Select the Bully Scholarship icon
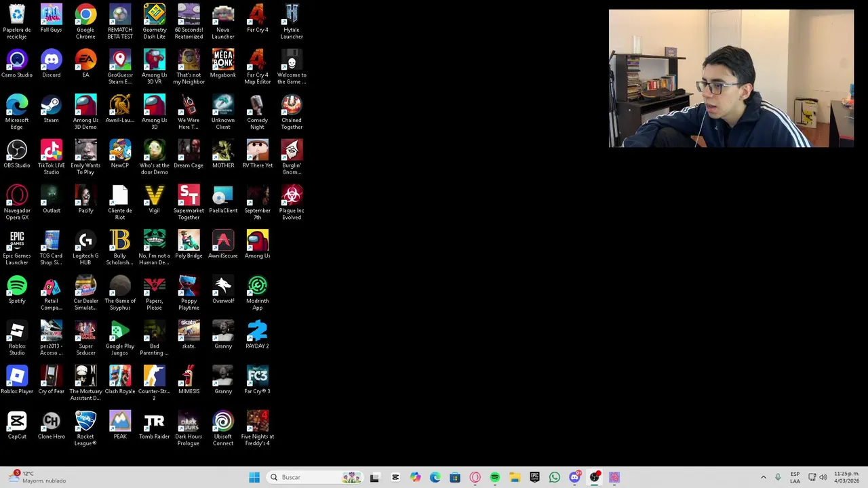The image size is (868, 488). [120, 247]
